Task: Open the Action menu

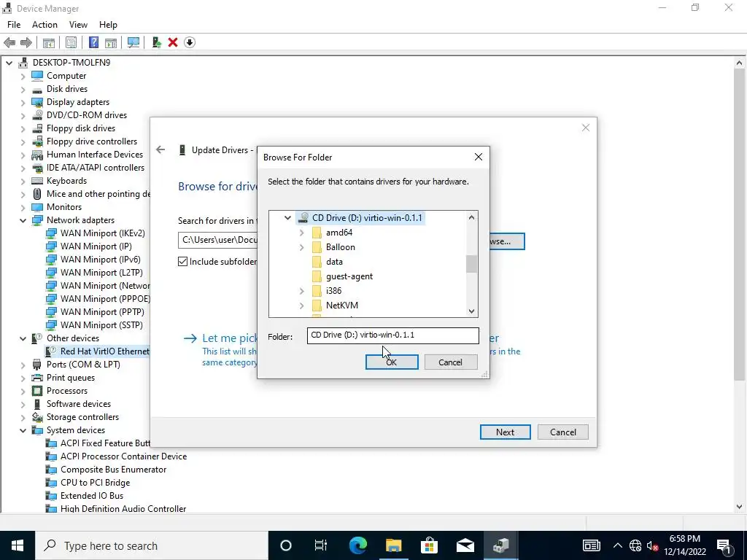Action: pyautogui.click(x=44, y=25)
